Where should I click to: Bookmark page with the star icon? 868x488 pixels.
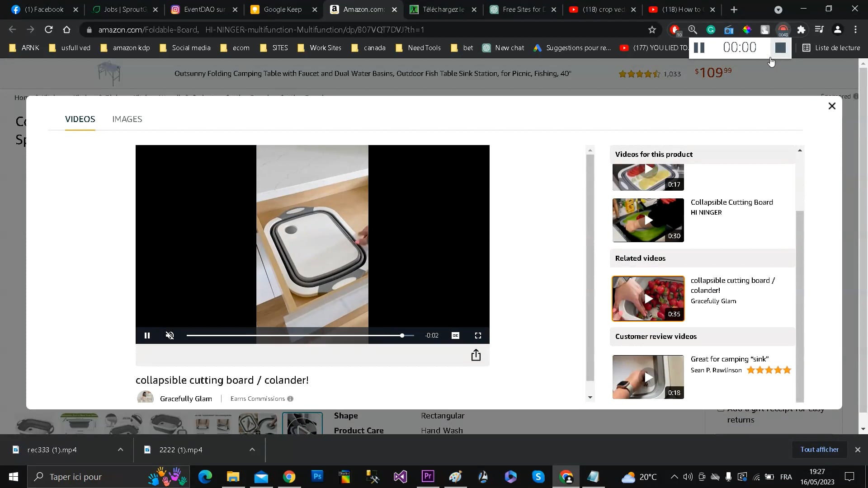point(651,30)
